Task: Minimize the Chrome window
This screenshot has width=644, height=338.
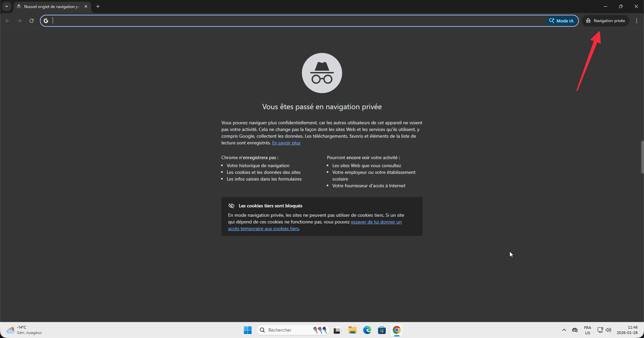Action: coord(605,6)
